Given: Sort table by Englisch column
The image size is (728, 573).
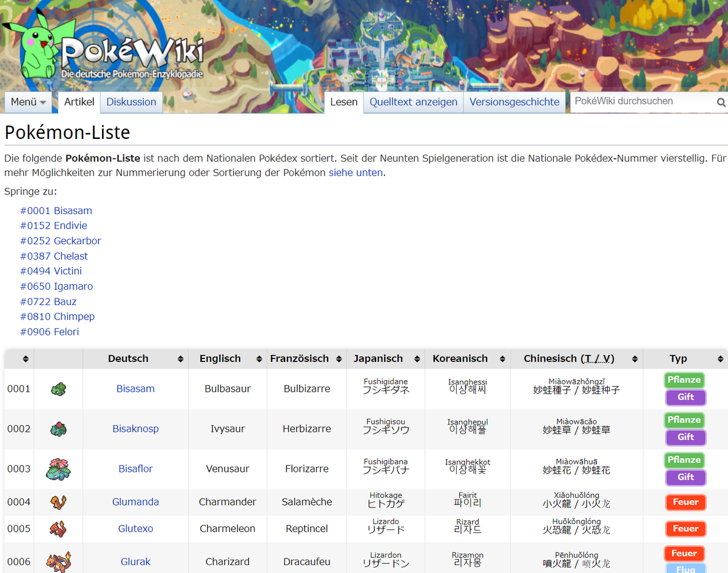Looking at the screenshot, I should tap(259, 359).
